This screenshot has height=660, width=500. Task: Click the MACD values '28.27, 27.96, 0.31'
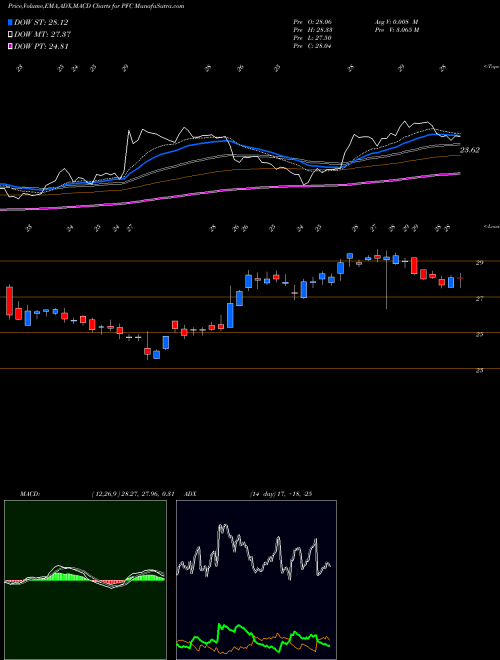pos(148,494)
